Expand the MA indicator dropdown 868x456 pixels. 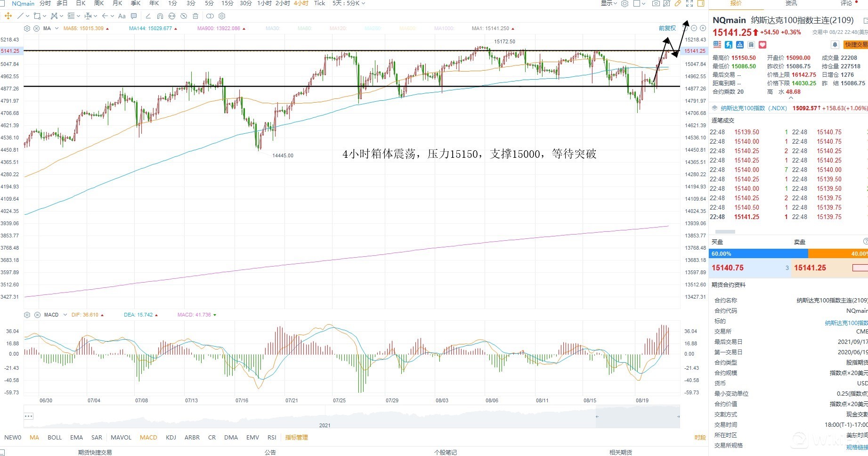(x=57, y=28)
